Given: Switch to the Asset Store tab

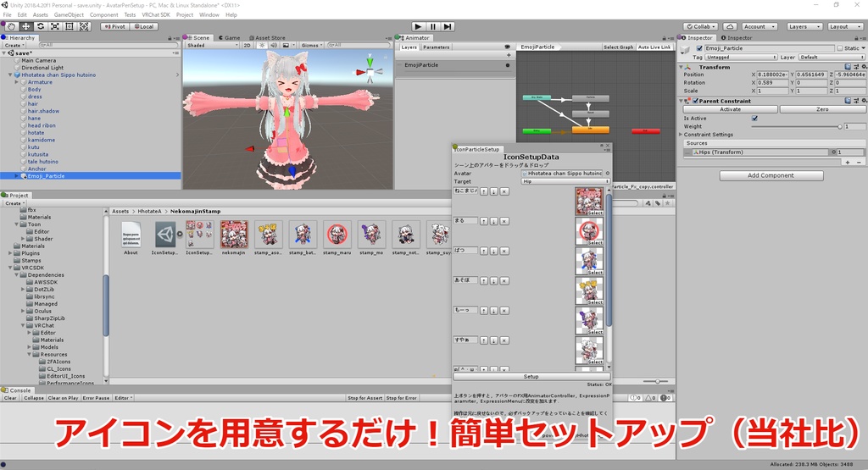Looking at the screenshot, I should pyautogui.click(x=267, y=37).
